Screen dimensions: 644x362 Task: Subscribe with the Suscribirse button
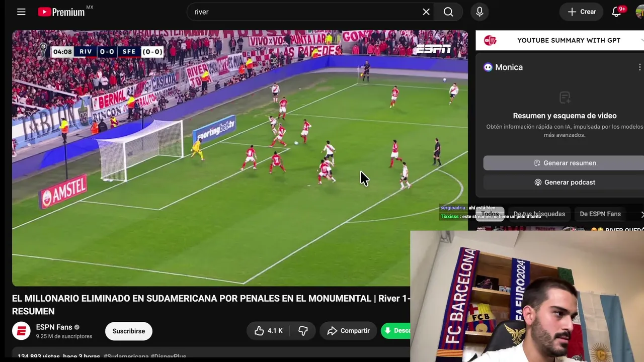pos(129,331)
